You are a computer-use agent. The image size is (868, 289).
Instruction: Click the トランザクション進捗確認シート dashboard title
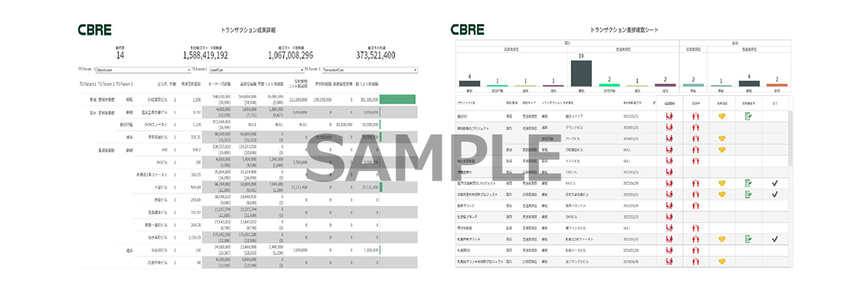(624, 30)
